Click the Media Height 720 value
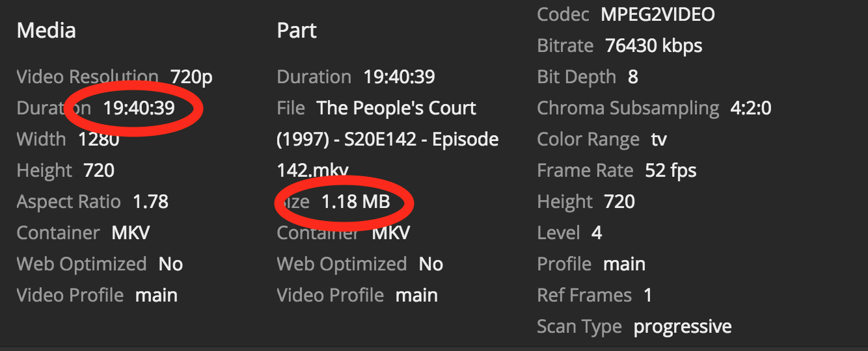This screenshot has width=868, height=351. (x=99, y=170)
